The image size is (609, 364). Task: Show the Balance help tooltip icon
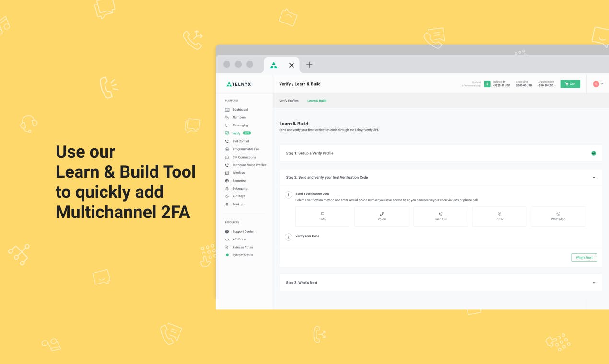(504, 82)
